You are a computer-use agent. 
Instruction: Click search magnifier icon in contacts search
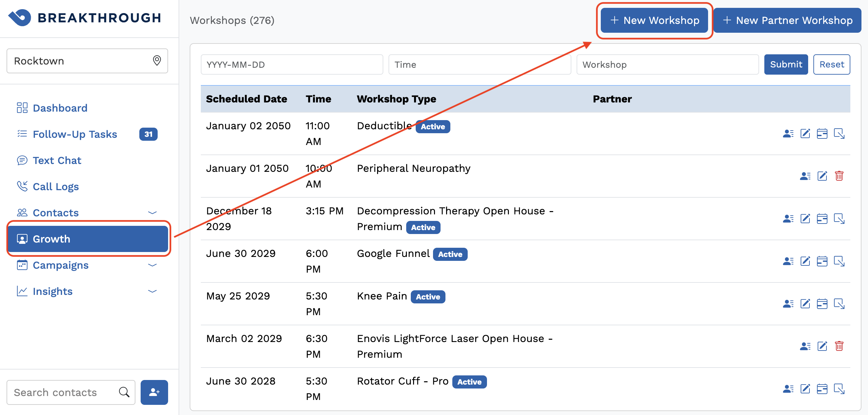(x=124, y=392)
